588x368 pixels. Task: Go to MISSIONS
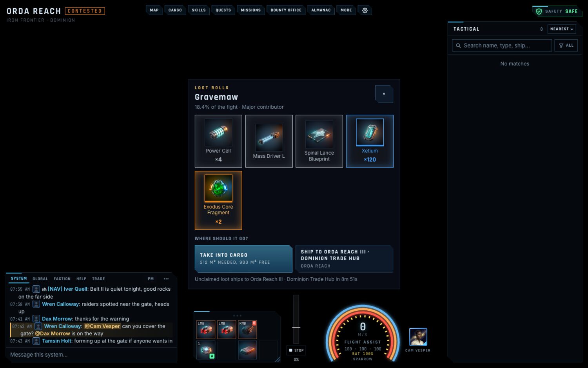(250, 10)
